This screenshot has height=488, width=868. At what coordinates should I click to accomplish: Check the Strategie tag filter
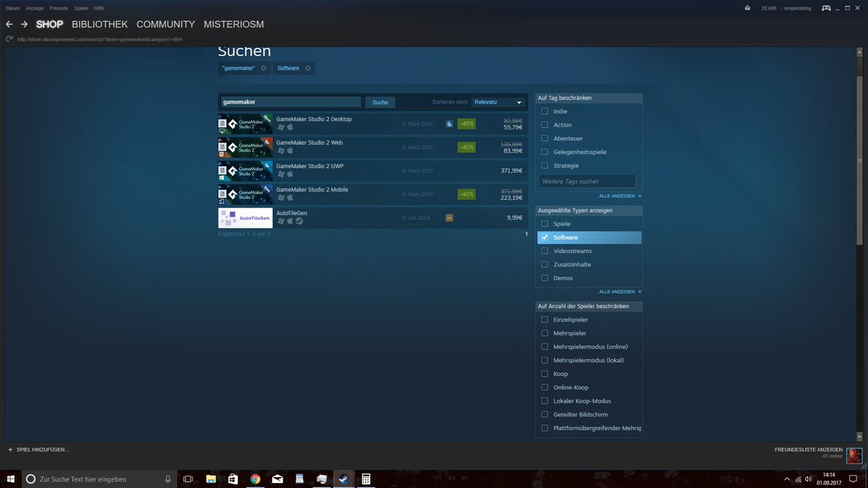tap(545, 166)
